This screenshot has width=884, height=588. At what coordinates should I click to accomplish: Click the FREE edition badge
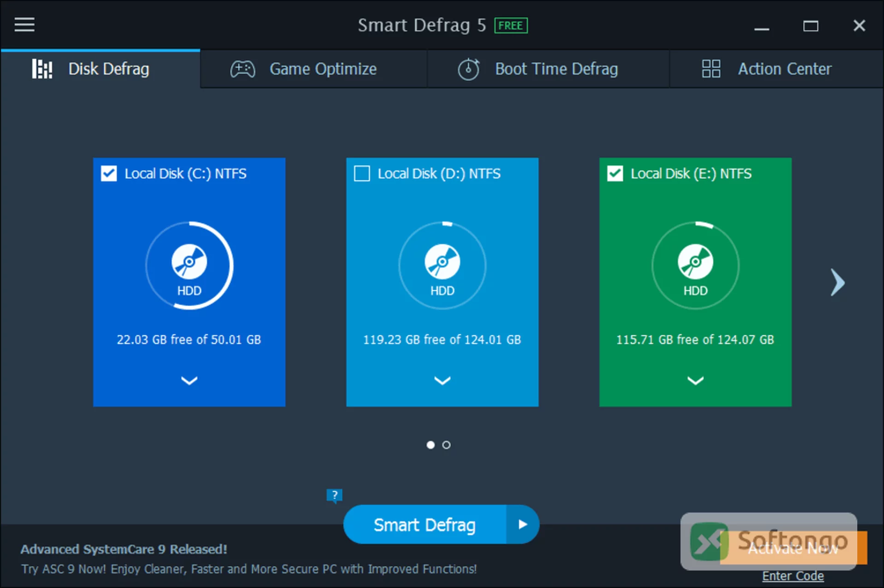click(511, 25)
